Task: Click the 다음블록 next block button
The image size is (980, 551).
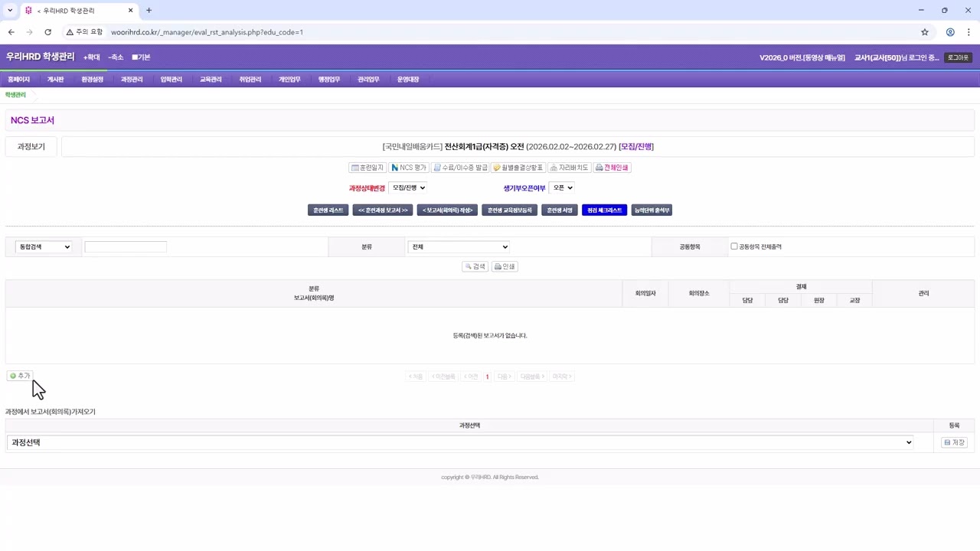Action: (531, 377)
